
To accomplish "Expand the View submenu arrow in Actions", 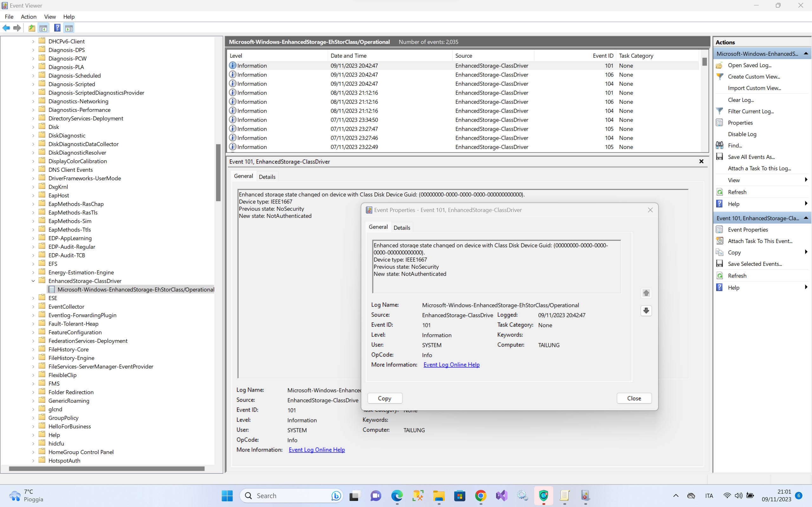I will pos(806,180).
